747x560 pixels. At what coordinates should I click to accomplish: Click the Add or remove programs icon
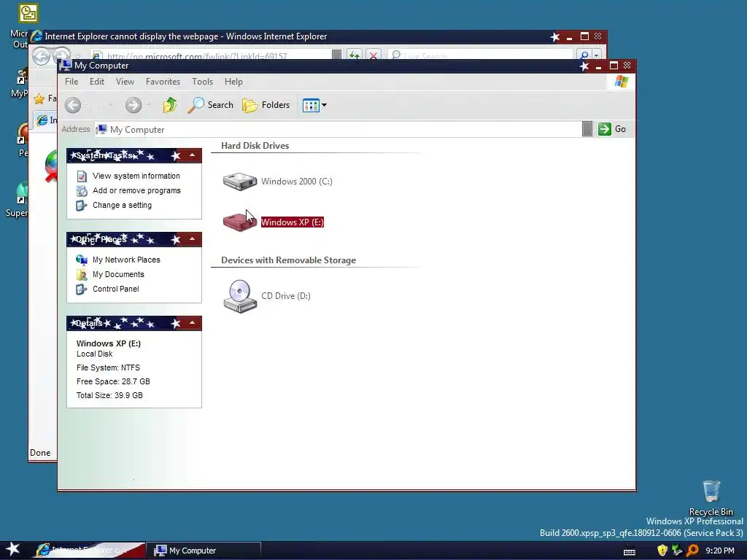point(82,191)
